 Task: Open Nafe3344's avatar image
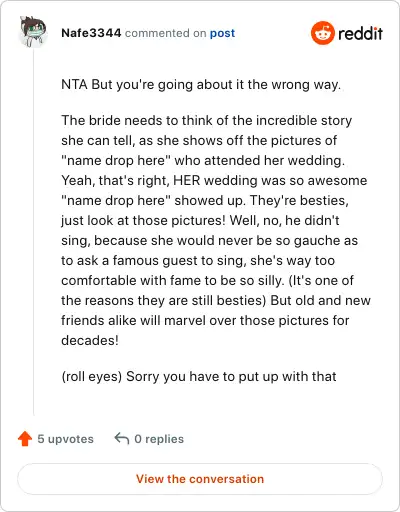pos(33,32)
